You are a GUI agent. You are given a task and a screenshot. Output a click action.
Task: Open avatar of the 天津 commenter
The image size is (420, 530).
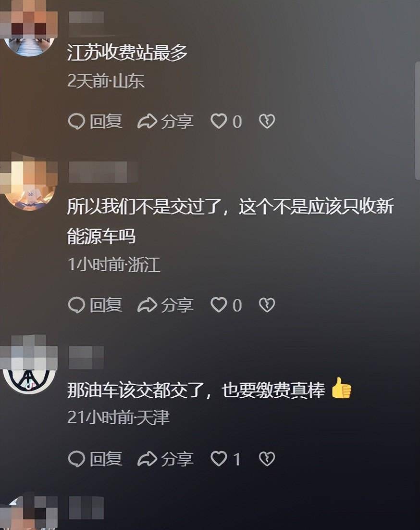[x=29, y=365]
